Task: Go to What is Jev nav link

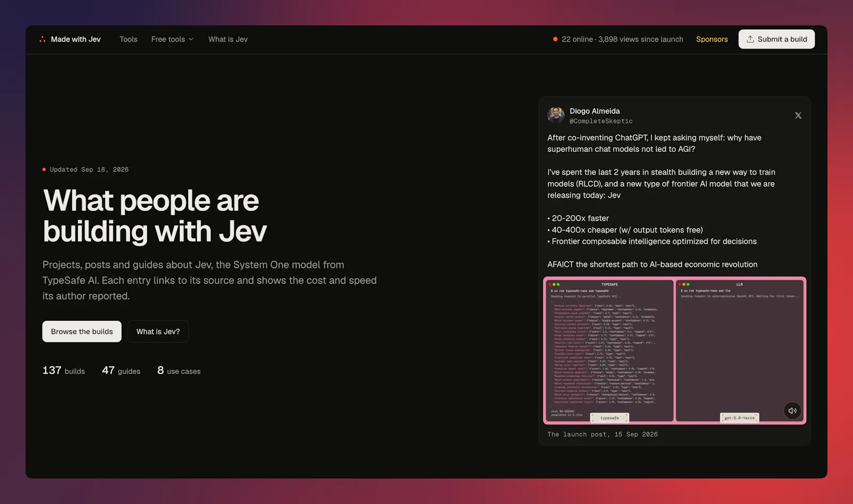Action: (228, 39)
